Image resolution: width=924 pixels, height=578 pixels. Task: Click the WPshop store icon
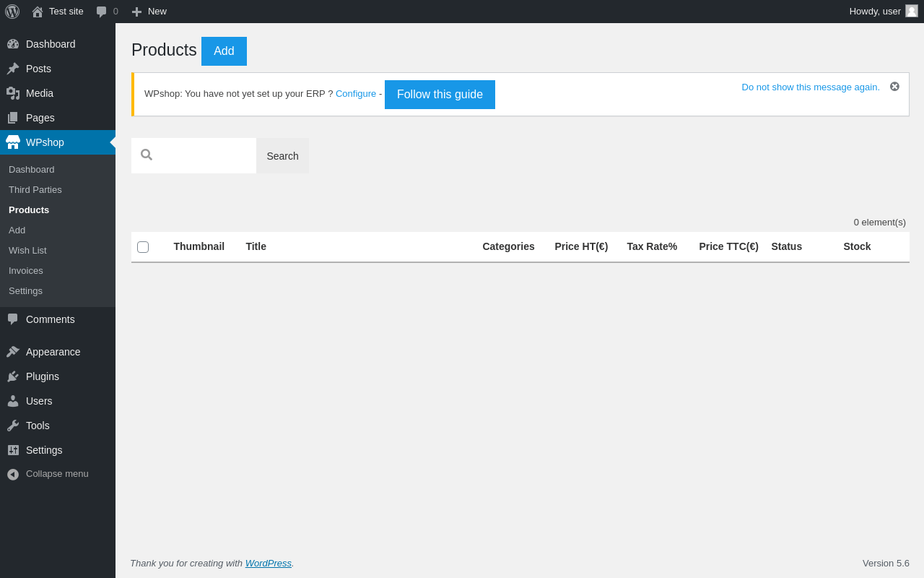13,142
